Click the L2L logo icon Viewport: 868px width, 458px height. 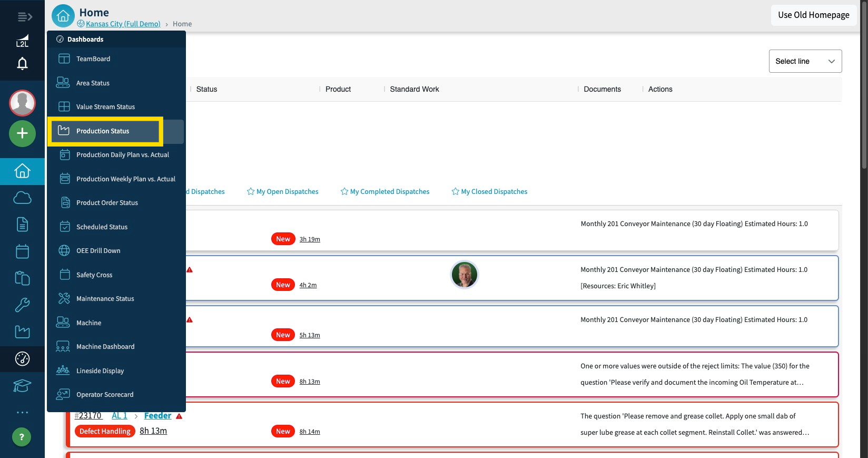click(x=22, y=41)
